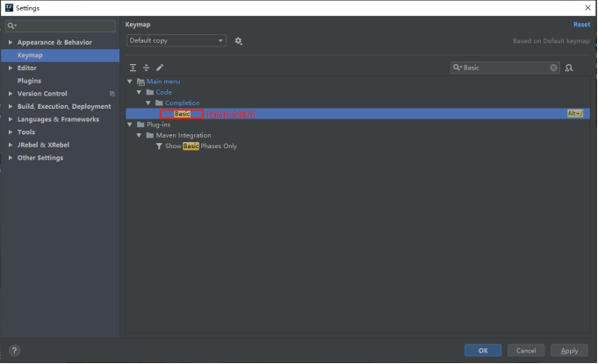598x364 pixels.
Task: Open the keymap gear options icon
Action: (x=238, y=40)
